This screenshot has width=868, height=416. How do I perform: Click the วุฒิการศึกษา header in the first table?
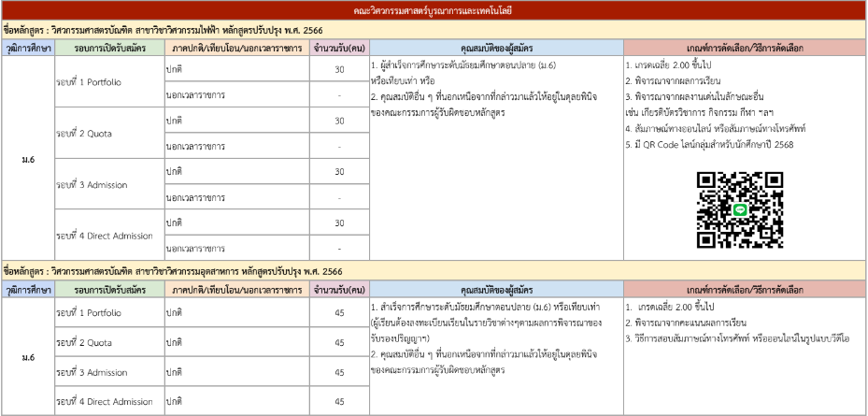pos(28,47)
